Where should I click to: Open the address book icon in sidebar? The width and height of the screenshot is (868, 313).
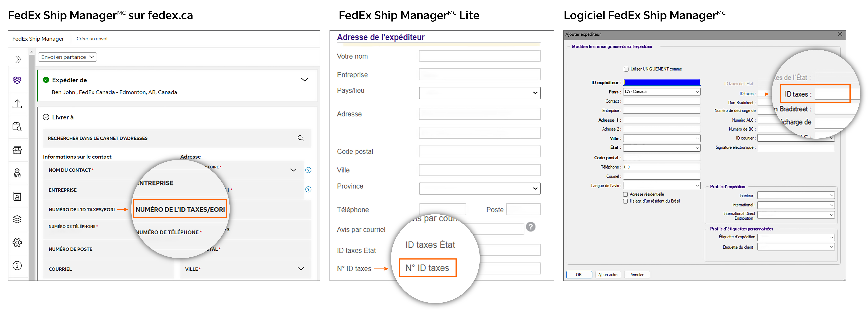pos(17,196)
